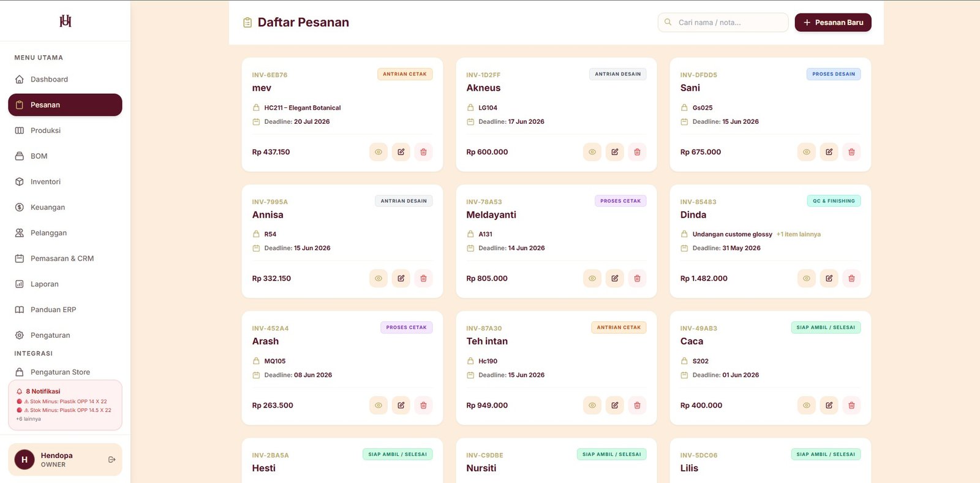The image size is (980, 483).
Task: Click invoice number INV-6EB76
Action: pos(269,75)
